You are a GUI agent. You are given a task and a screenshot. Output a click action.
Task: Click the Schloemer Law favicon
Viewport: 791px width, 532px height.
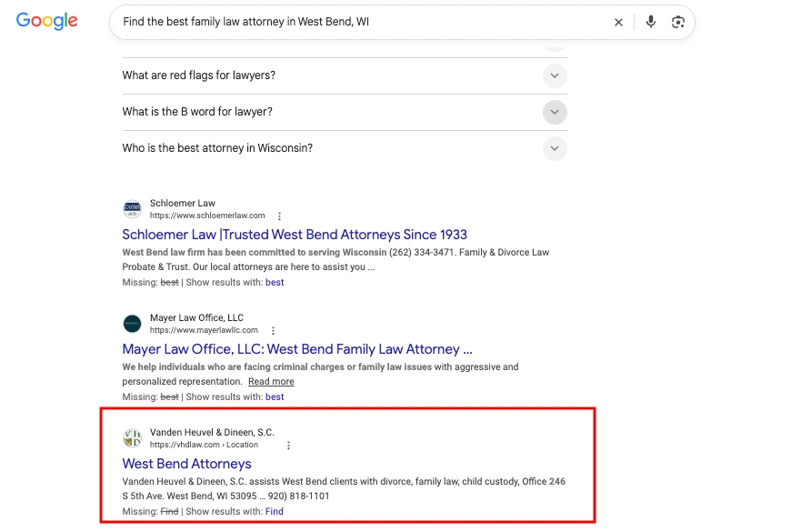click(x=132, y=209)
